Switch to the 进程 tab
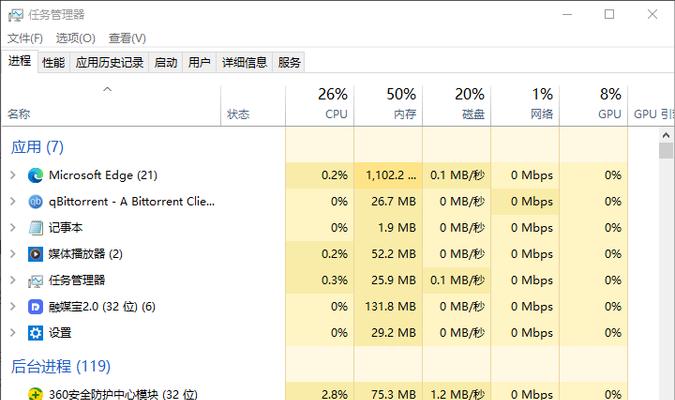The image size is (675, 400). click(20, 61)
